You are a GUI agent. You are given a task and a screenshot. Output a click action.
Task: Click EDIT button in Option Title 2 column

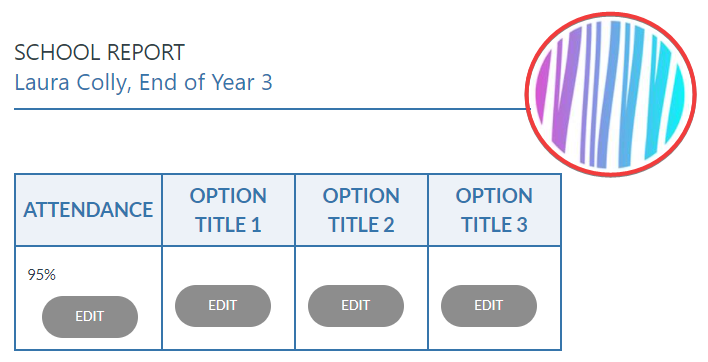pyautogui.click(x=356, y=306)
